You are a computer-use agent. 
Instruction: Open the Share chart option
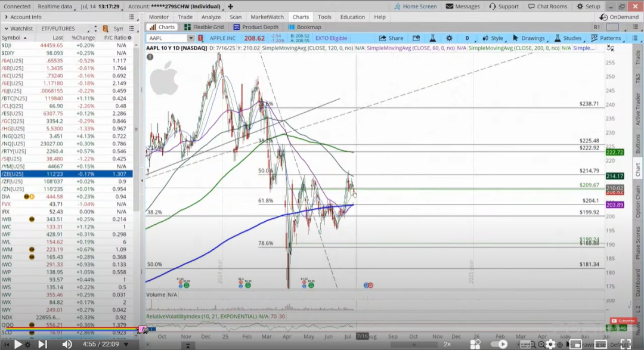(391, 38)
